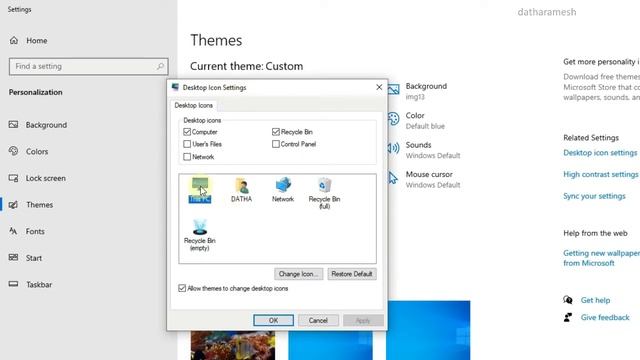Click the Home icon in Settings sidebar
This screenshot has width=640, height=360.
tap(14, 40)
